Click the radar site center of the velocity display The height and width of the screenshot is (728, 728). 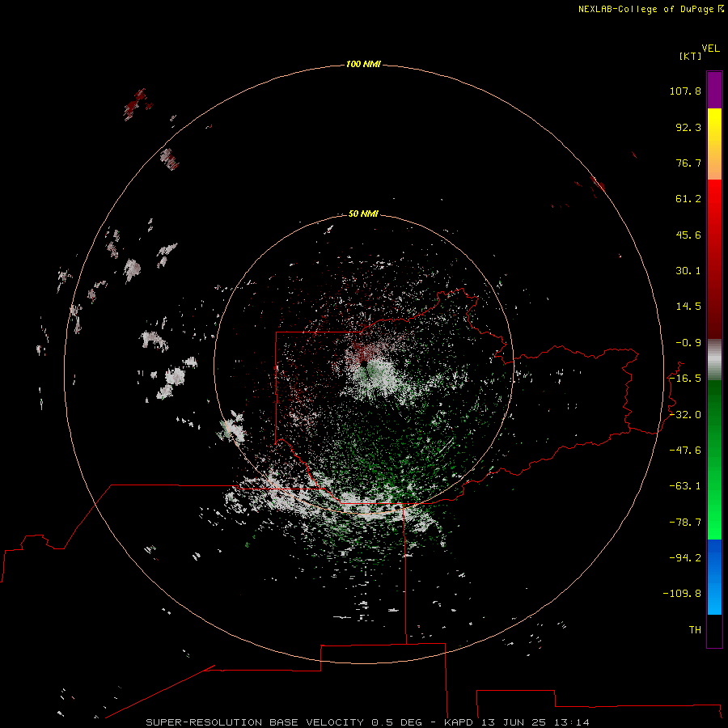364,364
